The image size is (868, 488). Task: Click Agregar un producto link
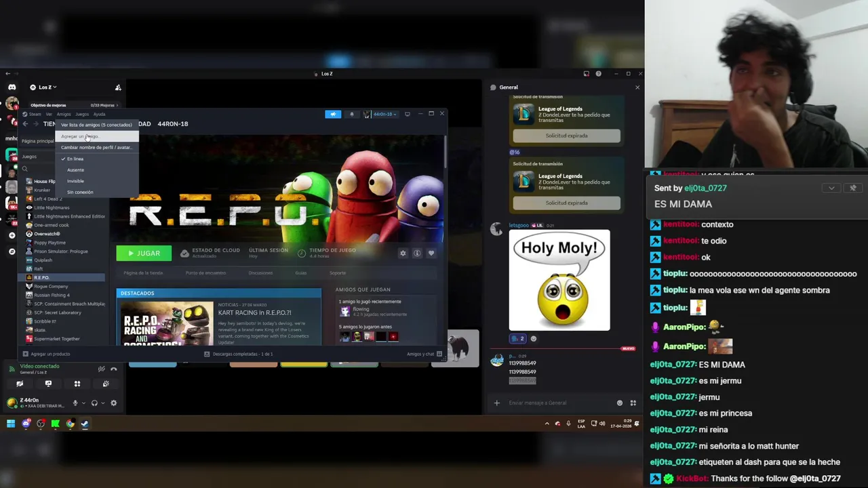pyautogui.click(x=47, y=354)
